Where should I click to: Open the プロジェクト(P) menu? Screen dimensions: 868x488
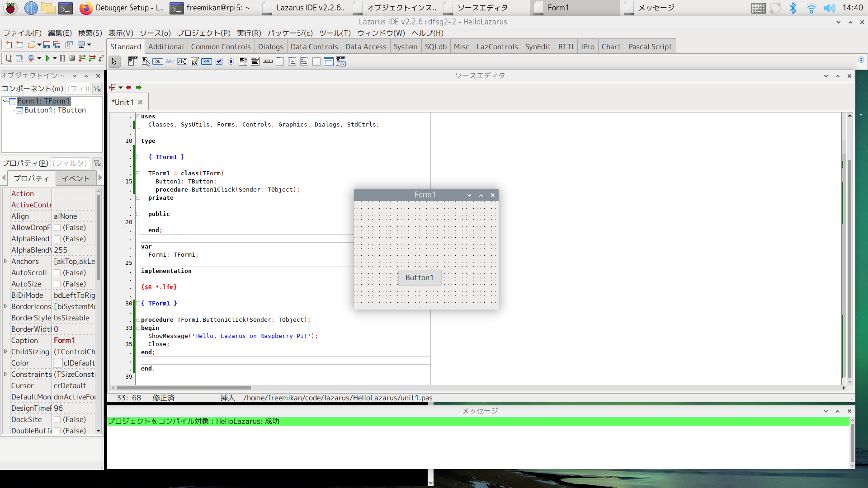(x=203, y=33)
